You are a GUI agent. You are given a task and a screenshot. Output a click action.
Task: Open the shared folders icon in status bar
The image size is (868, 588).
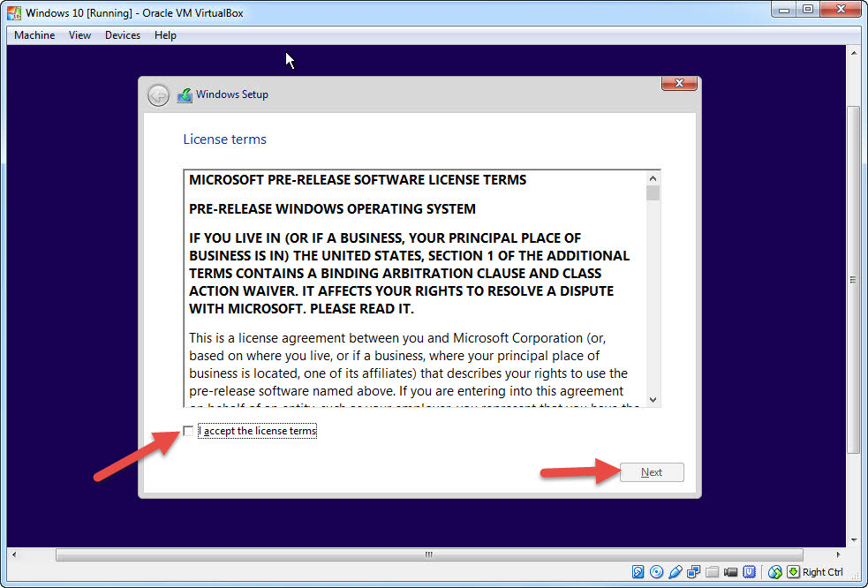coord(712,571)
